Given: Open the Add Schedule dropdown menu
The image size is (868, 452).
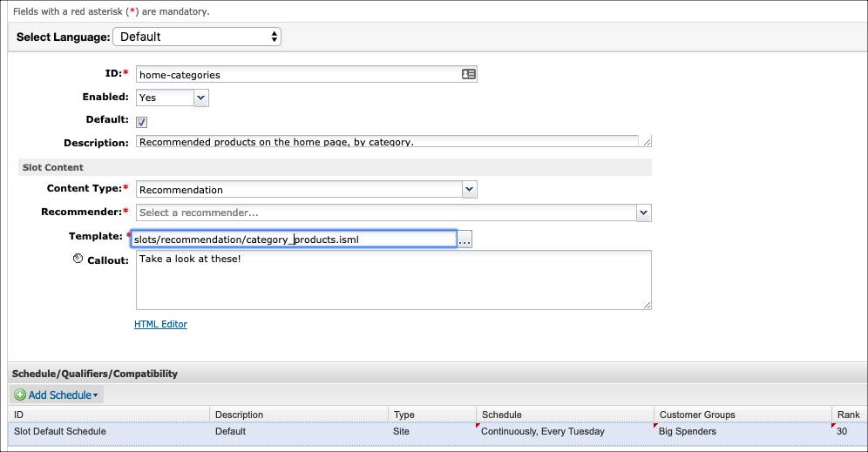Looking at the screenshot, I should pos(57,395).
